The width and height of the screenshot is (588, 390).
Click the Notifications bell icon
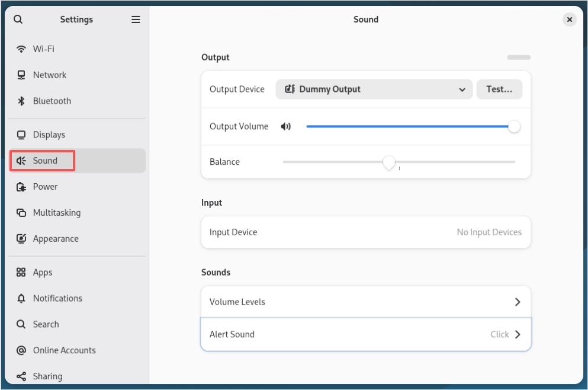pyautogui.click(x=21, y=298)
